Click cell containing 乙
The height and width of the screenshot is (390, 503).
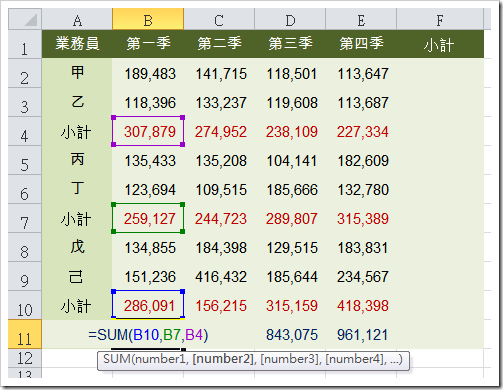[77, 102]
